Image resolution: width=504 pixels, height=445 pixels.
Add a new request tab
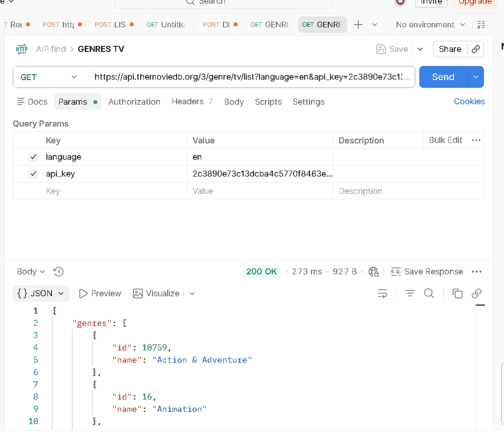358,25
